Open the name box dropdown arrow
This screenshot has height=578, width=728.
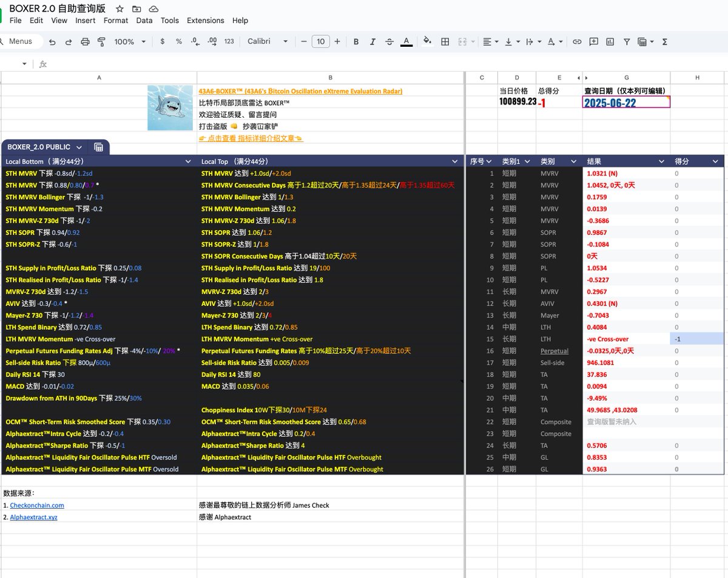24,64
